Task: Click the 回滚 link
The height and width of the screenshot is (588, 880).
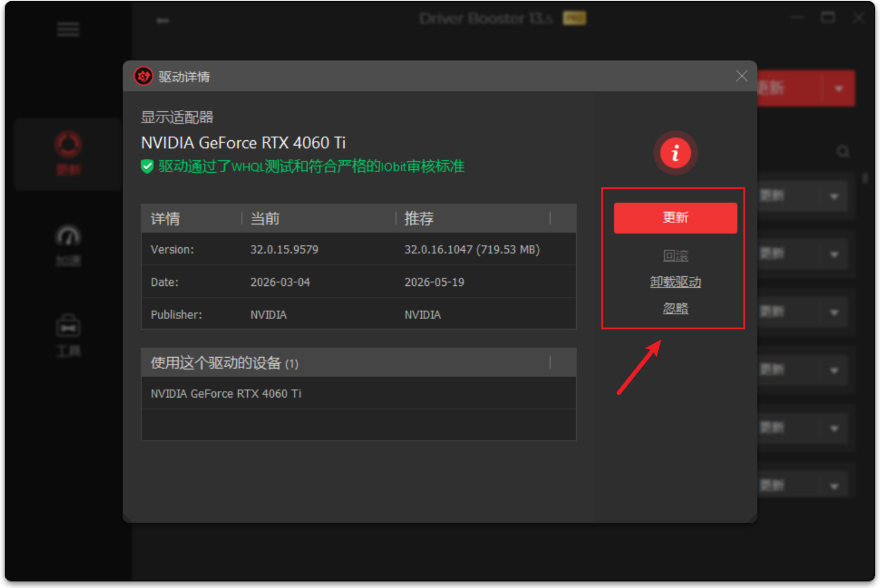Action: pyautogui.click(x=675, y=256)
